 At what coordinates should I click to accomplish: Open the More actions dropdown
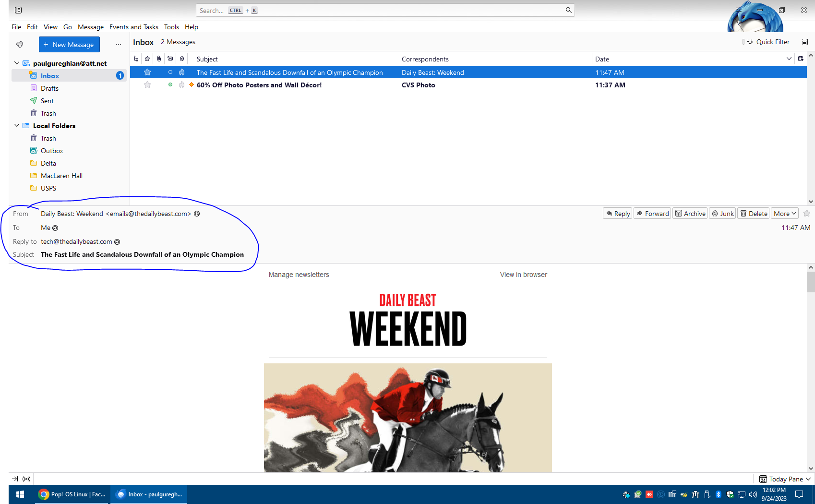[x=785, y=214]
